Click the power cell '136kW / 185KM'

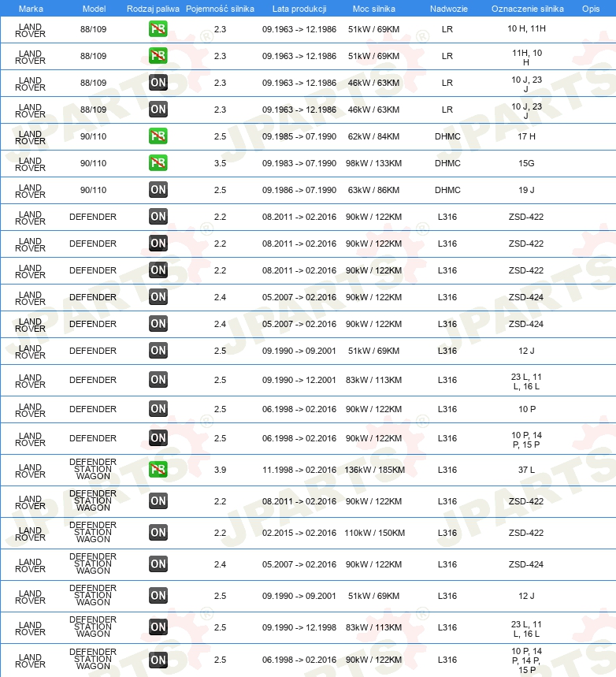tap(374, 470)
